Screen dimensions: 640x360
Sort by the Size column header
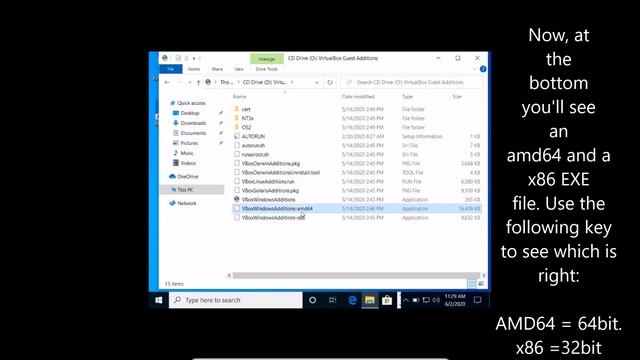pyautogui.click(x=457, y=97)
